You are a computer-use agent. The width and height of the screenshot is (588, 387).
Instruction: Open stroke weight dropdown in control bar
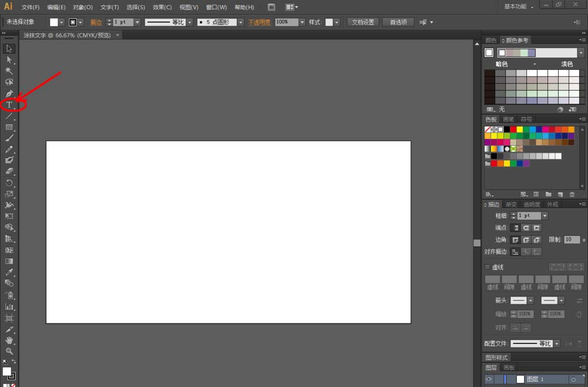[x=137, y=22]
